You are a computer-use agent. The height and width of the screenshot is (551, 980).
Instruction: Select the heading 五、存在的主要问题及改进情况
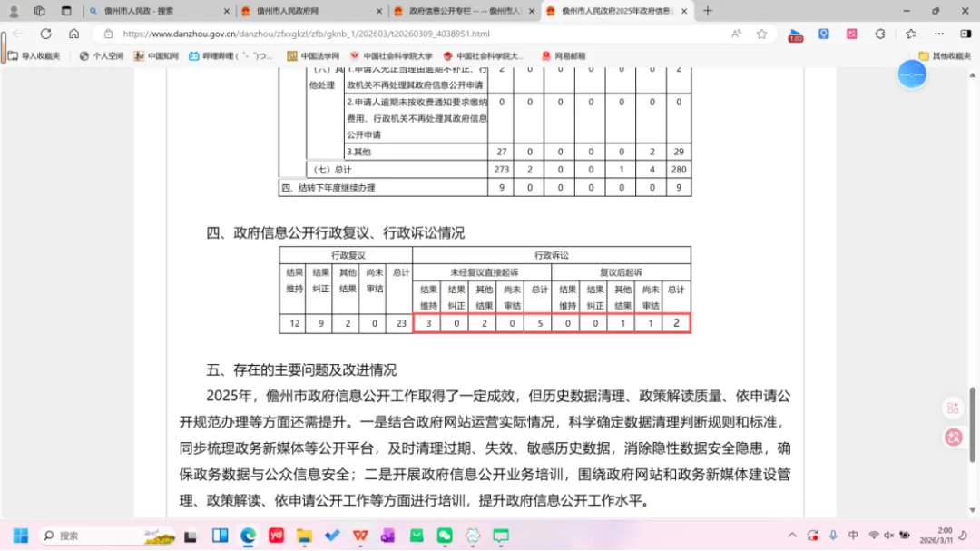[301, 369]
